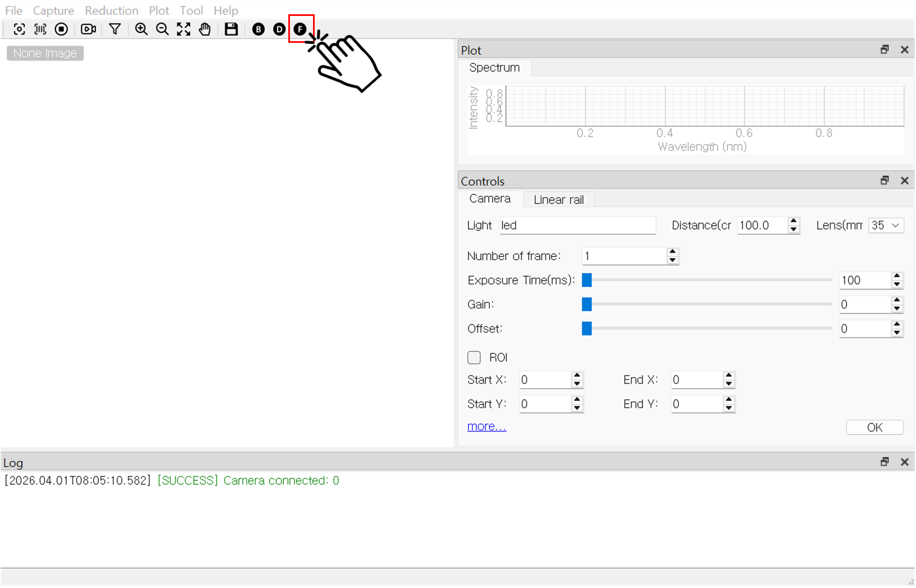Click the stop capture icon
Screen dimensions: 916x588
(x=62, y=29)
